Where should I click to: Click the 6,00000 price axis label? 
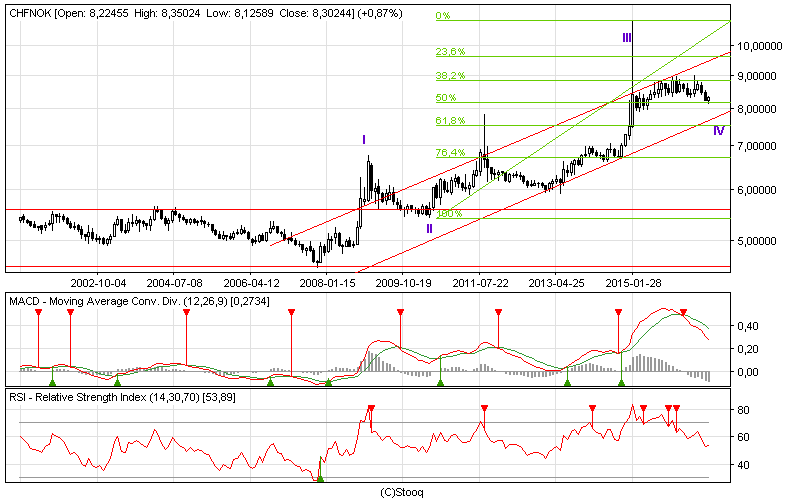(x=757, y=190)
